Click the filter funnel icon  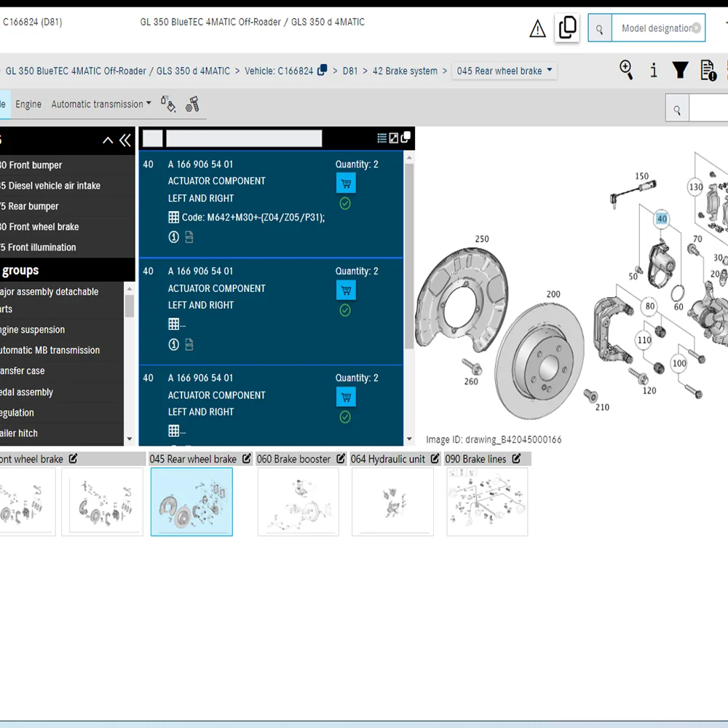(680, 70)
